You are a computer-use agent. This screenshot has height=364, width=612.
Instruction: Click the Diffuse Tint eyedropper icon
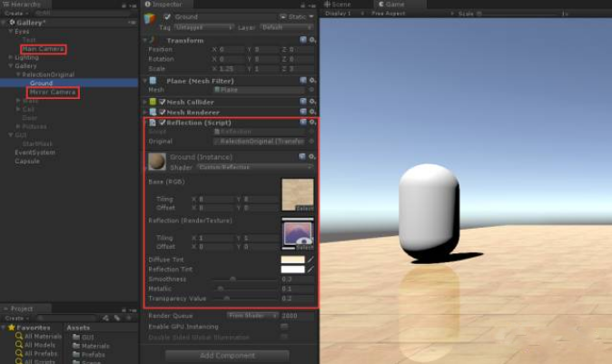pyautogui.click(x=310, y=260)
